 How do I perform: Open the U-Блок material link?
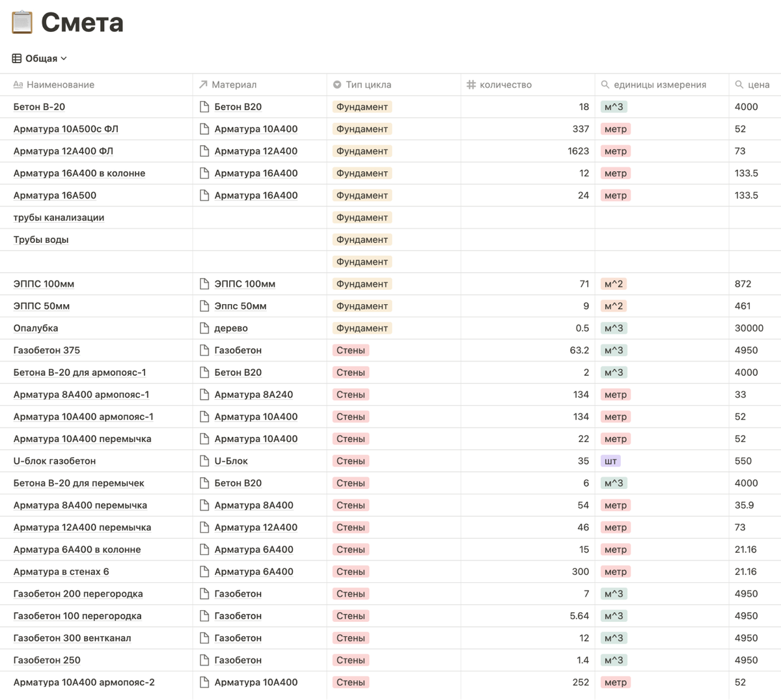point(231,461)
